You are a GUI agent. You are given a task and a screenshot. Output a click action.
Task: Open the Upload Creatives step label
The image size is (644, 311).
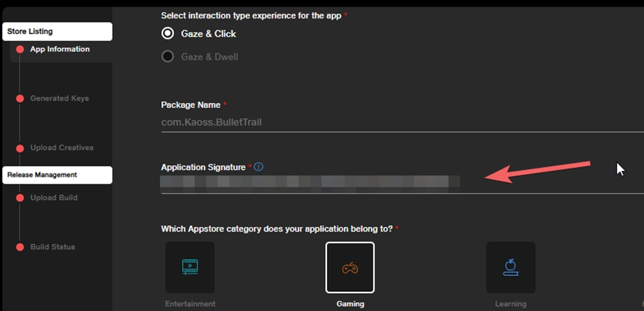(61, 148)
